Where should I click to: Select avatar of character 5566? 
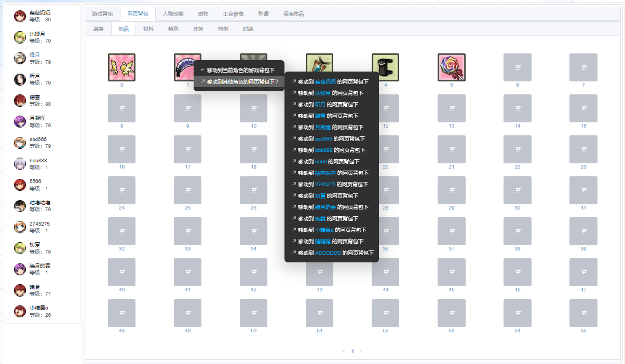click(x=20, y=185)
